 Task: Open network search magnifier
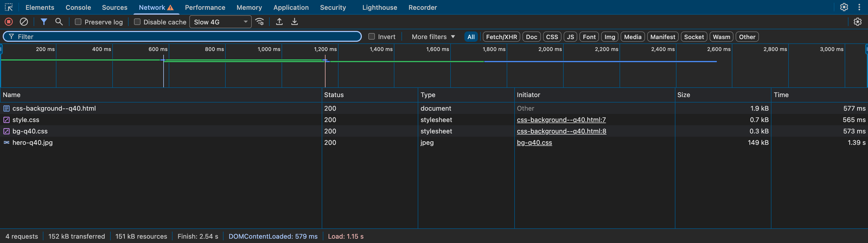[59, 22]
